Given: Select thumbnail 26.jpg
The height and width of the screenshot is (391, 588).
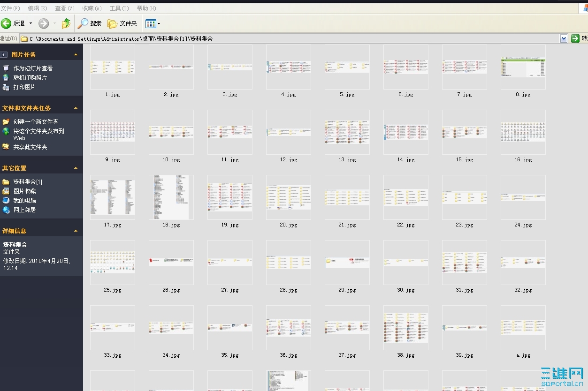Looking at the screenshot, I should (x=171, y=263).
